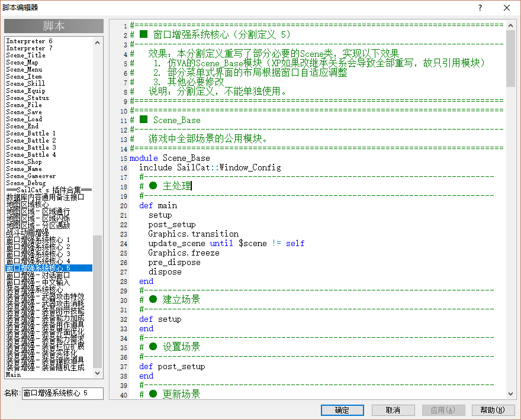521x420 pixels.
Task: Open Scene_Battle 1 script
Action: 31,133
